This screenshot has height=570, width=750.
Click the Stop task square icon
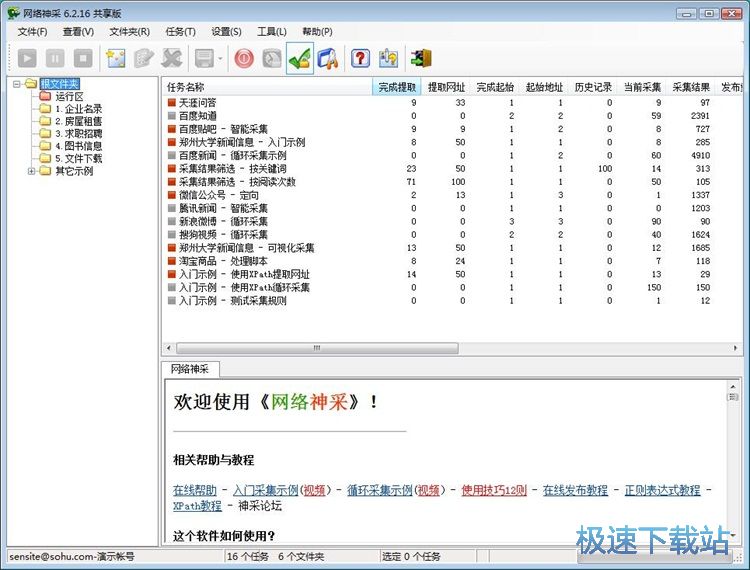click(83, 58)
